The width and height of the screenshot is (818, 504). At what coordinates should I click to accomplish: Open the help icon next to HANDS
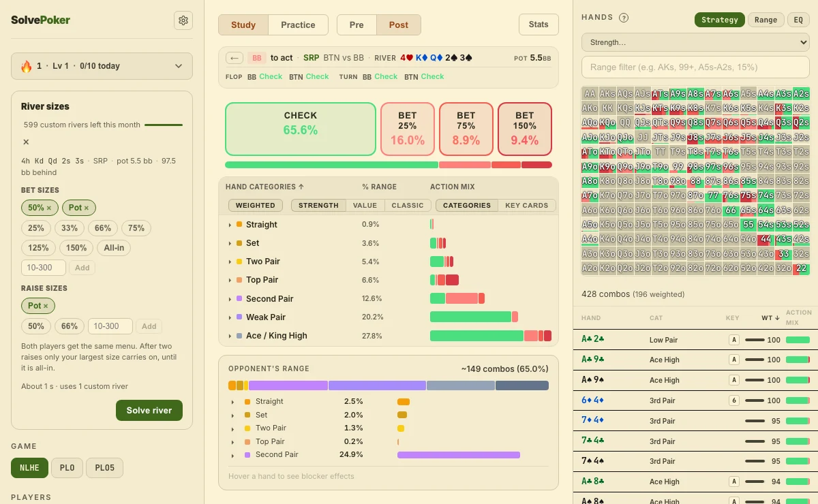point(624,18)
